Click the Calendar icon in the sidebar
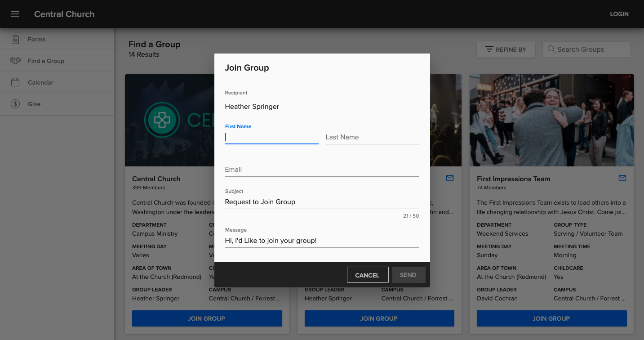Viewport: 644px width, 340px height. tap(15, 82)
